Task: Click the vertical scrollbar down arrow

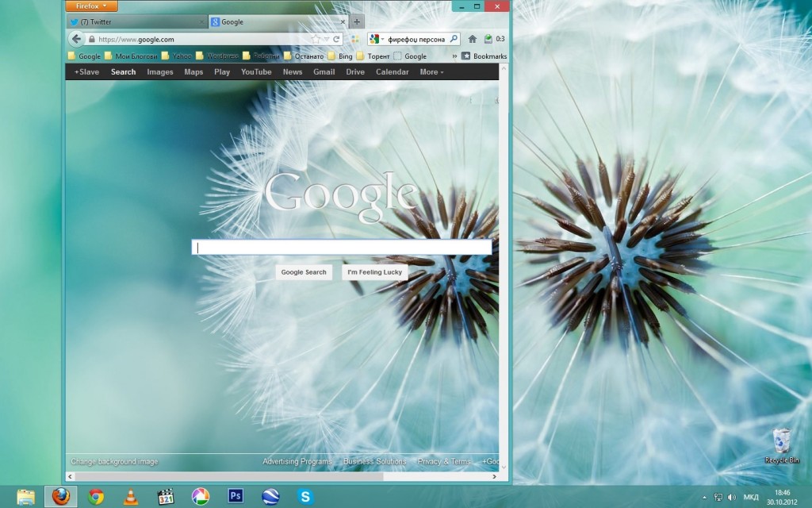Action: [x=504, y=467]
